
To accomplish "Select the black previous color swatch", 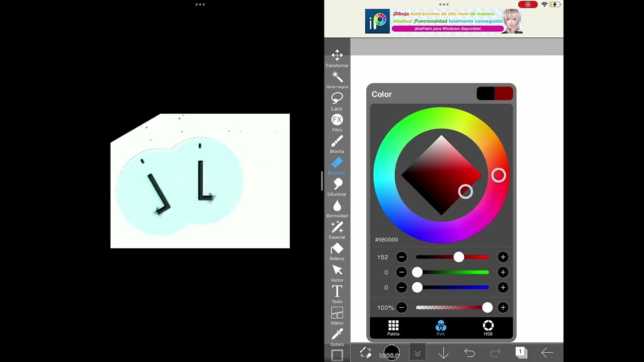I will point(486,94).
